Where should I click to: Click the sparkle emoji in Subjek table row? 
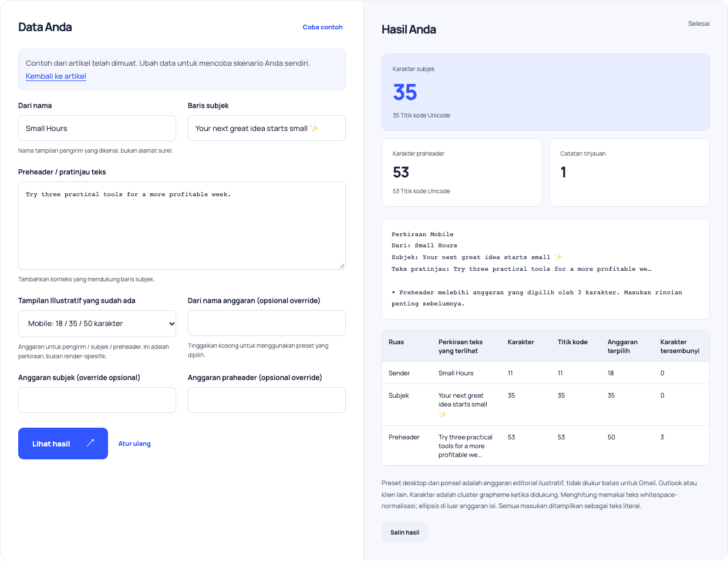coord(443,414)
